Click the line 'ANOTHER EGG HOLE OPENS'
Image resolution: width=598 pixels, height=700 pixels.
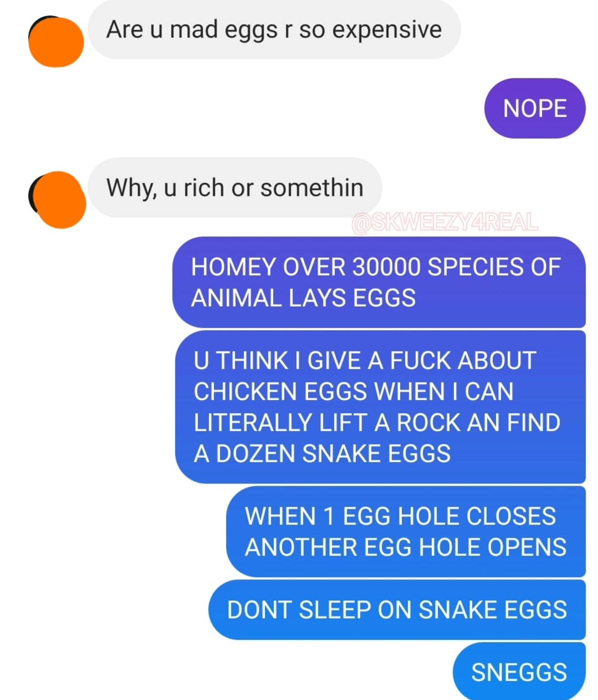406,547
